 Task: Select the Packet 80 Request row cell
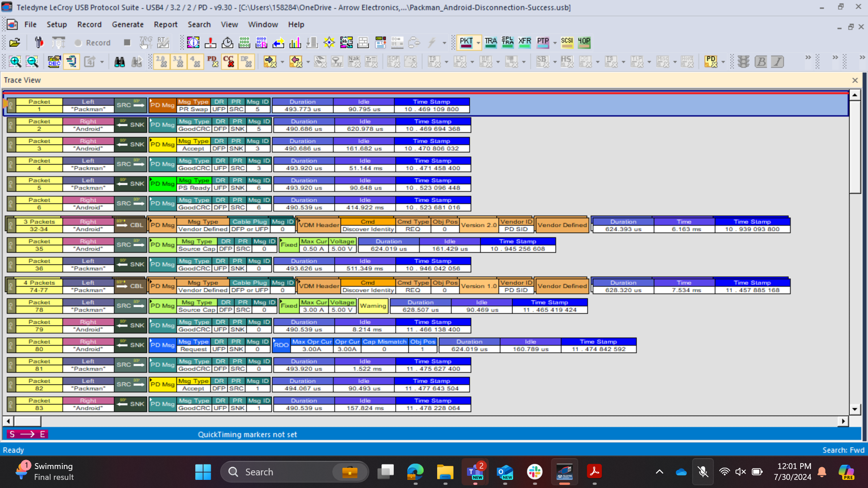click(193, 349)
